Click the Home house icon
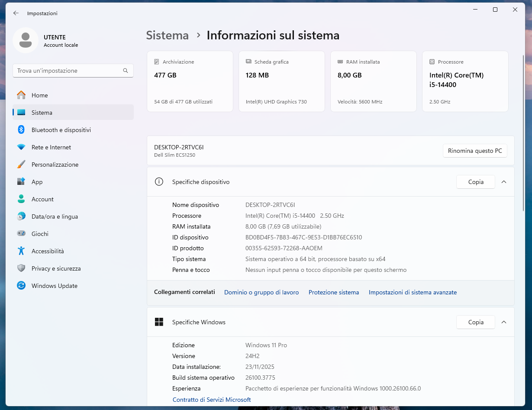Screen dimensions: 532x410 [21, 95]
